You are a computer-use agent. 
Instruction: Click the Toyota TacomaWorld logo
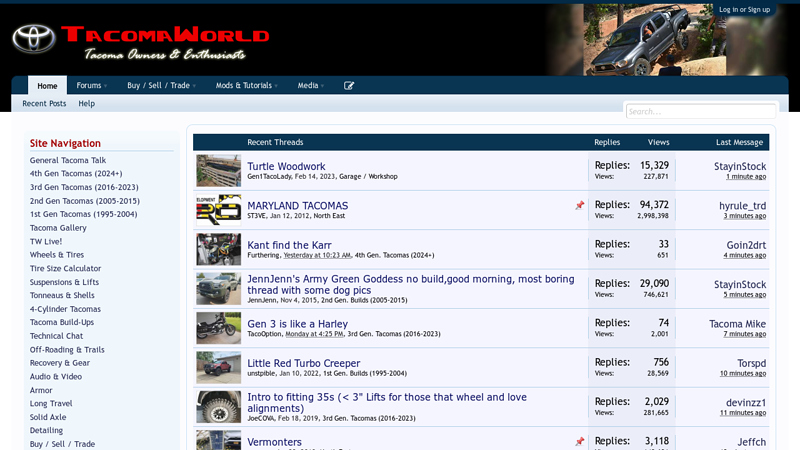[140, 41]
